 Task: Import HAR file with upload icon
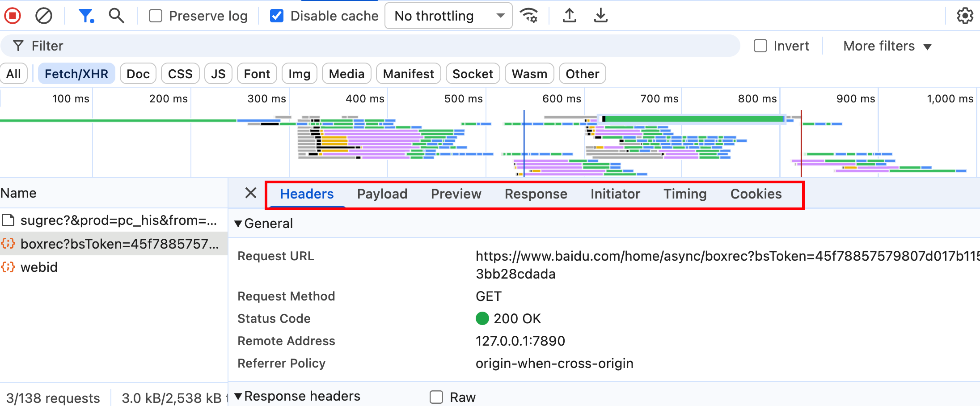[x=569, y=16]
